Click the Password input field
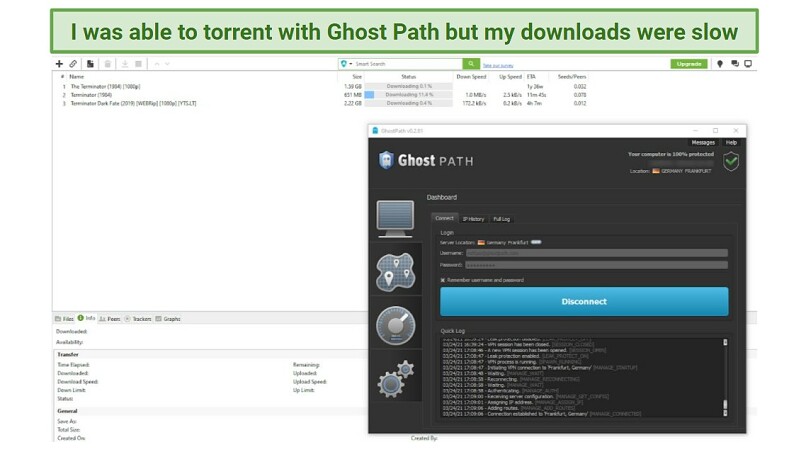 [x=596, y=265]
